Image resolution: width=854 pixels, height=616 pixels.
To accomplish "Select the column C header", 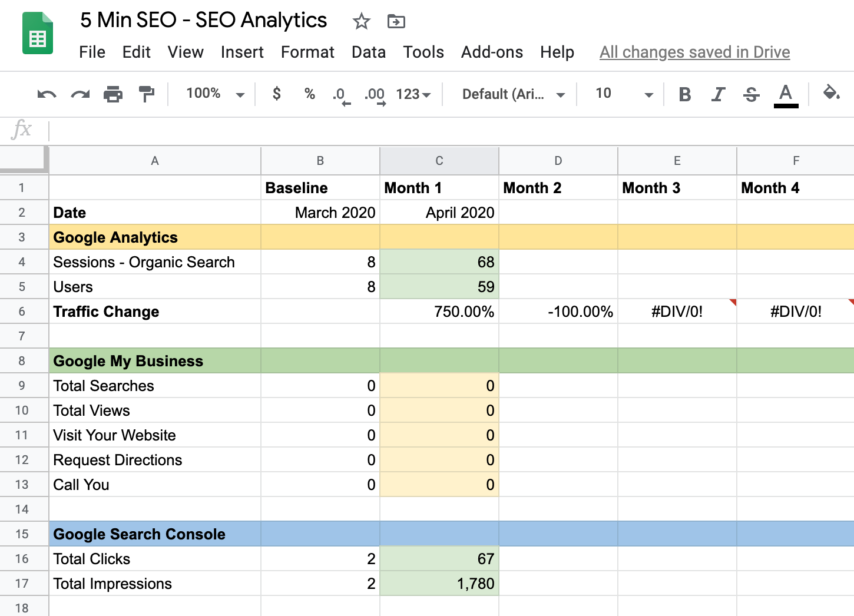I will tap(439, 161).
